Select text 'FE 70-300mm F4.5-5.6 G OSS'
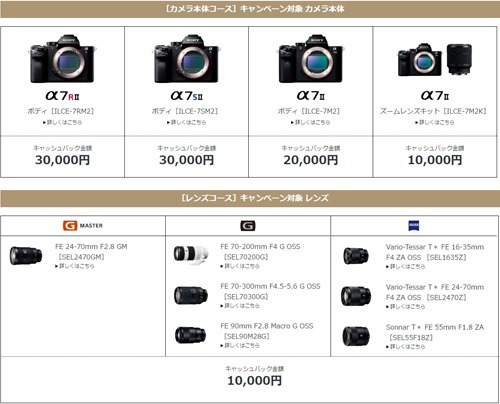The width and height of the screenshot is (500, 404). click(270, 286)
